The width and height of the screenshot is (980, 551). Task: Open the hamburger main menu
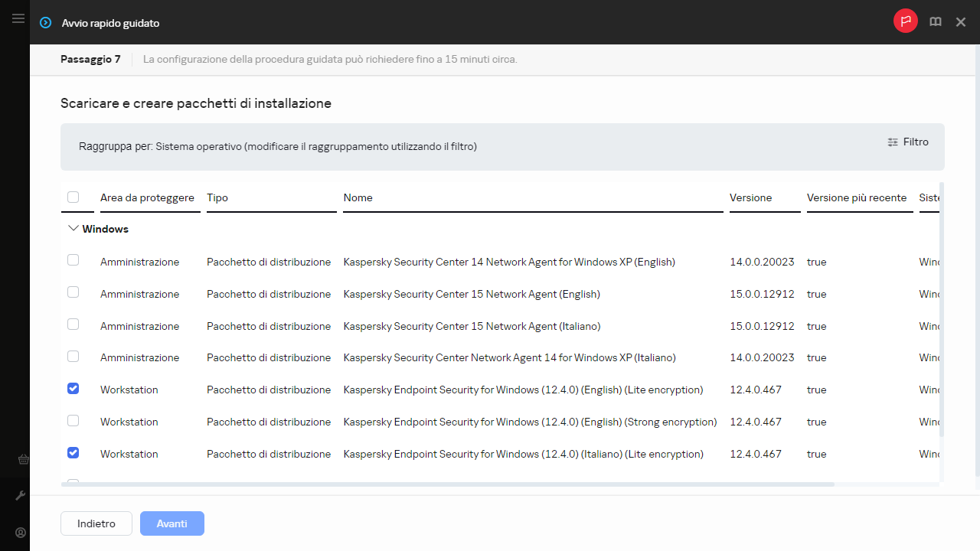[x=18, y=18]
